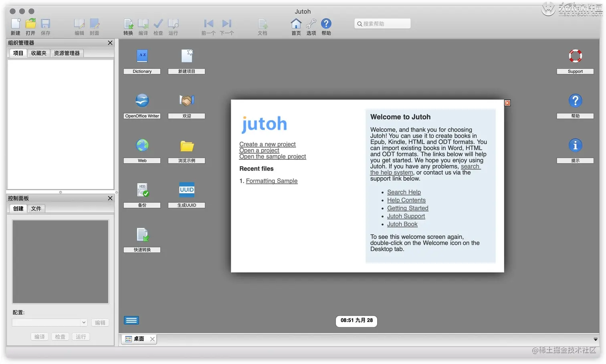
Task: Click the 运行 (Run) toolbar icon
Action: pyautogui.click(x=173, y=24)
